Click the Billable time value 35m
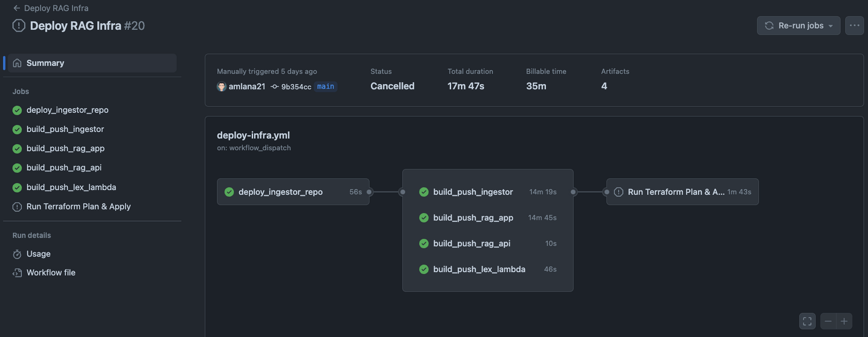 (536, 86)
